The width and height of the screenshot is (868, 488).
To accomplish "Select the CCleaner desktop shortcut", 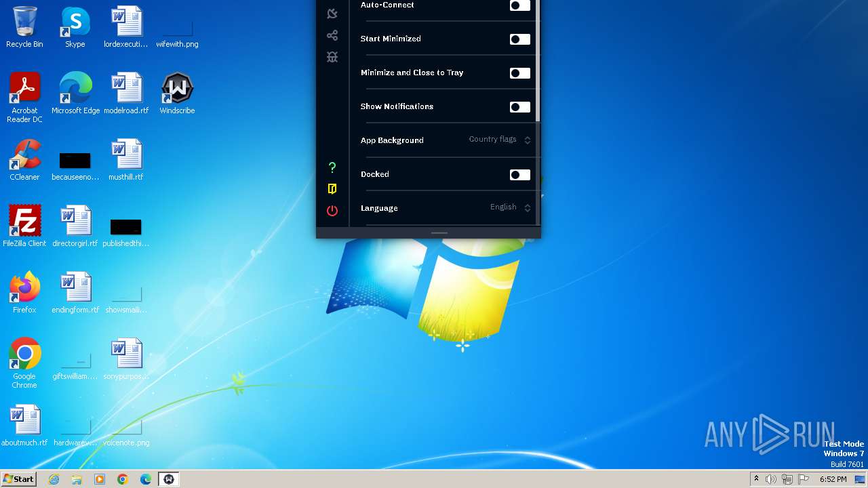I will (24, 160).
